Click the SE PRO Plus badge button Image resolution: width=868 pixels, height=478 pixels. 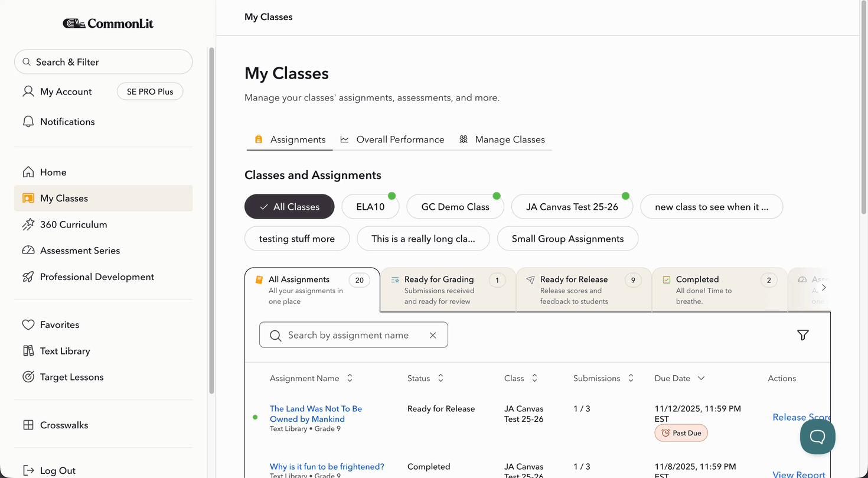150,92
